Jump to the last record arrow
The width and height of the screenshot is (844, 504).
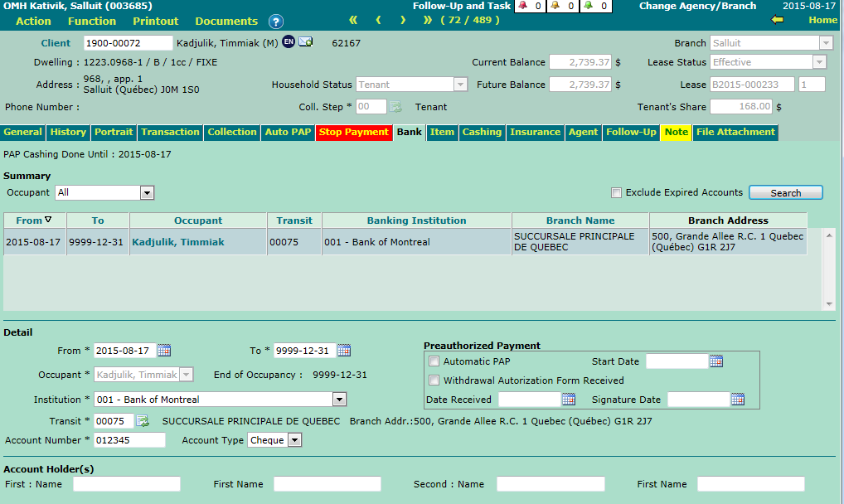point(428,20)
